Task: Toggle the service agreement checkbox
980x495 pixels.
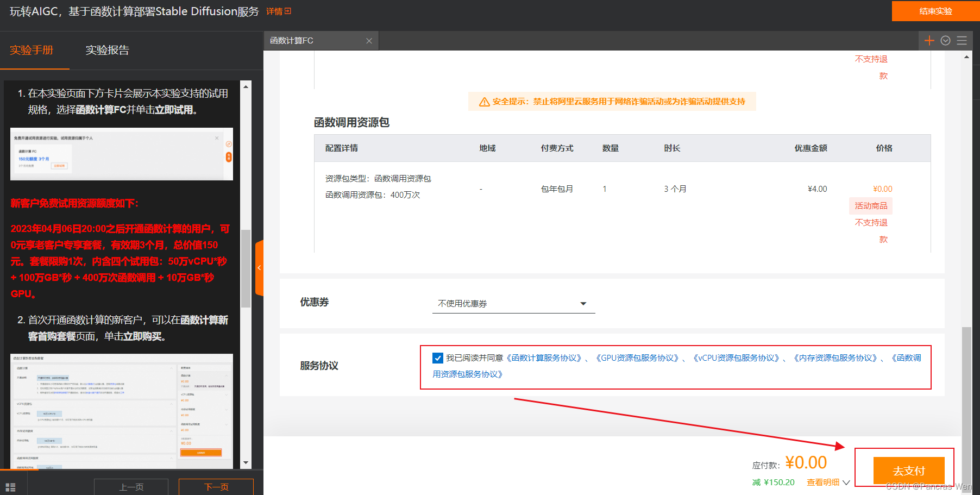Action: click(438, 358)
